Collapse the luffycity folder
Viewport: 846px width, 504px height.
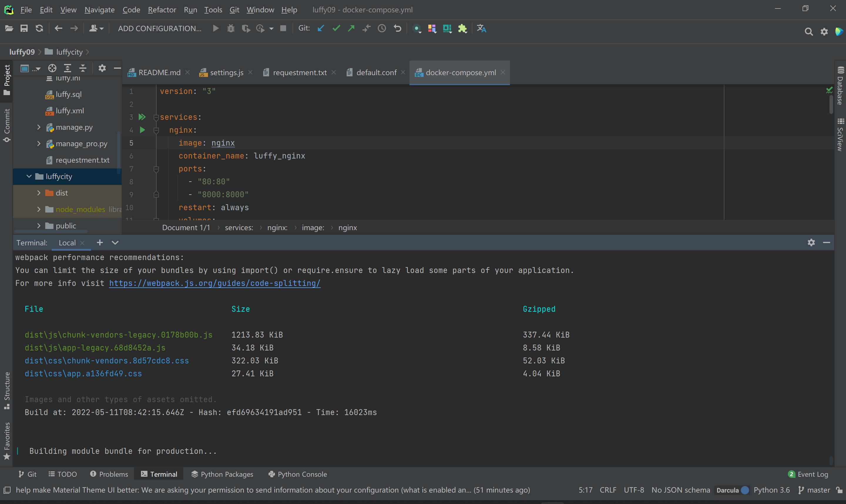coord(29,176)
